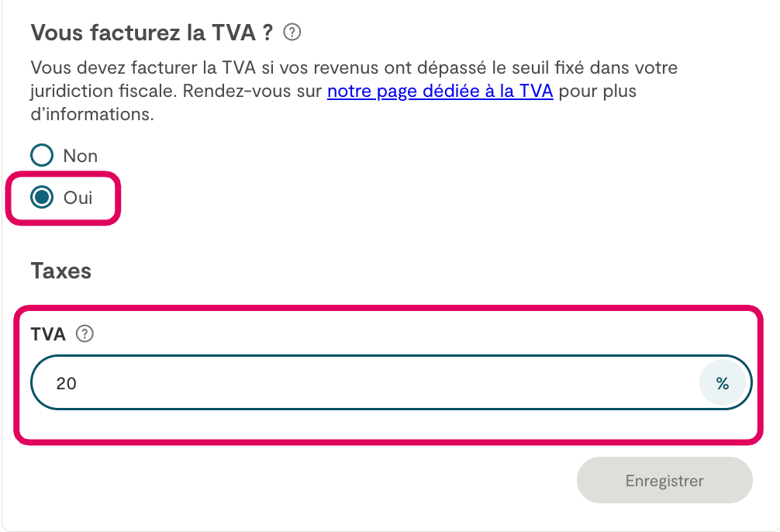Open help tooltip beside "Vous facturez la TVA ?"
This screenshot has width=780, height=532.
[292, 33]
